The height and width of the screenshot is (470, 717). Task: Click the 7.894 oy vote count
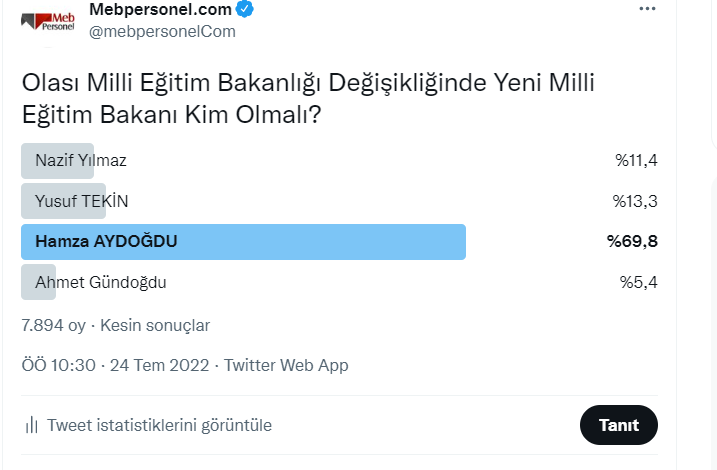pyautogui.click(x=53, y=325)
